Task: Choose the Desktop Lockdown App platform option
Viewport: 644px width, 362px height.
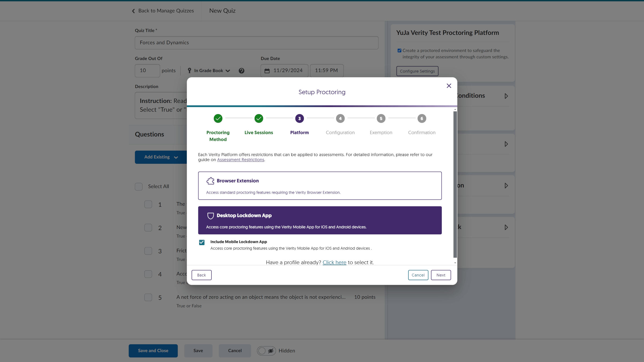Action: point(320,220)
